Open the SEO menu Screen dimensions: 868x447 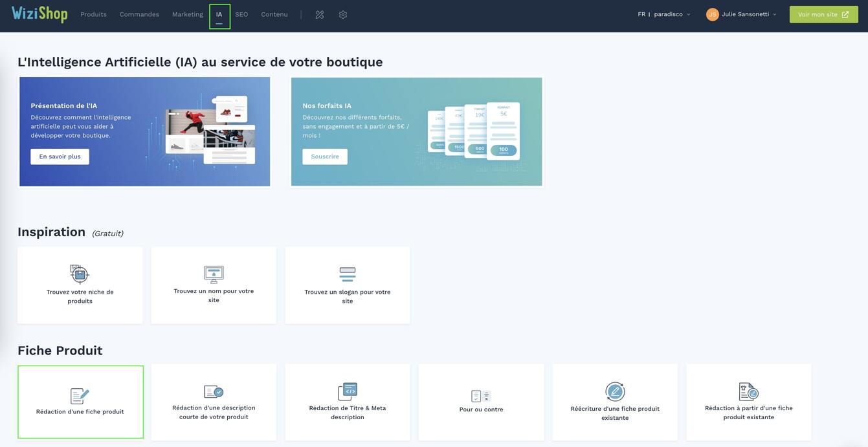tap(241, 14)
